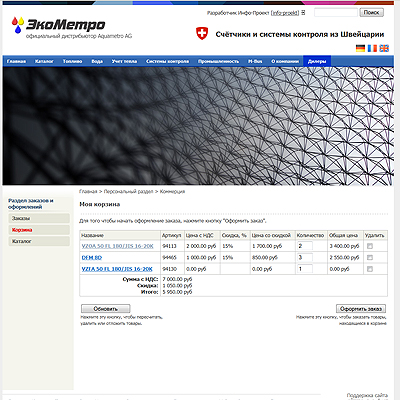The height and width of the screenshot is (400, 400).
Task: Select article number 94465
Action: coord(169,257)
